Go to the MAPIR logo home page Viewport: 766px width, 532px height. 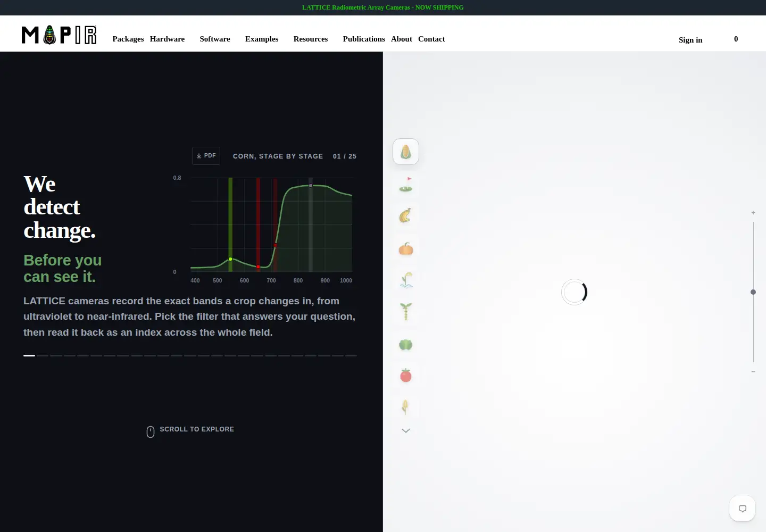[59, 35]
